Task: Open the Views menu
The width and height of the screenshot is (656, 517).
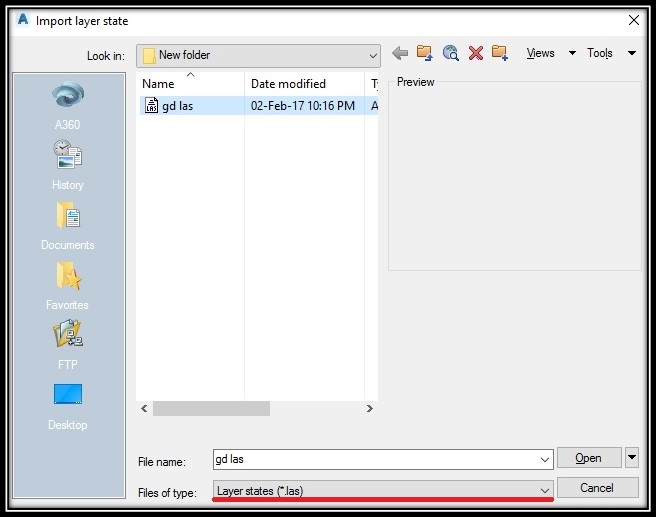Action: pyautogui.click(x=541, y=53)
